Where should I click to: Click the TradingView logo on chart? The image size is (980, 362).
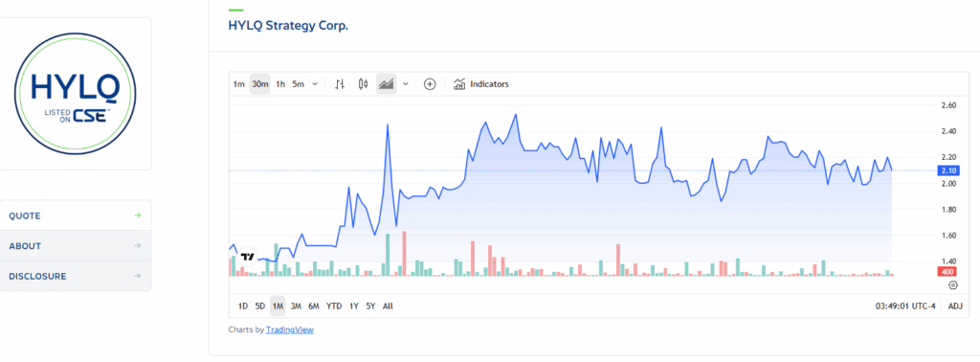point(248,257)
